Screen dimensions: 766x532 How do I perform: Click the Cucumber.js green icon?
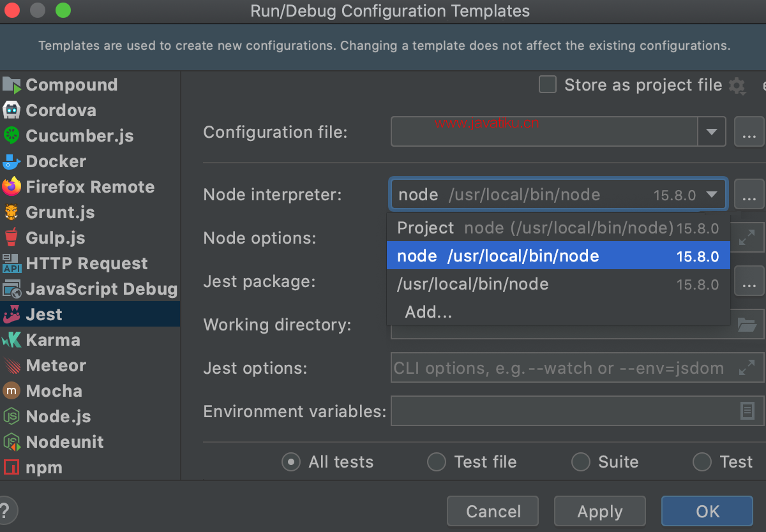click(11, 136)
